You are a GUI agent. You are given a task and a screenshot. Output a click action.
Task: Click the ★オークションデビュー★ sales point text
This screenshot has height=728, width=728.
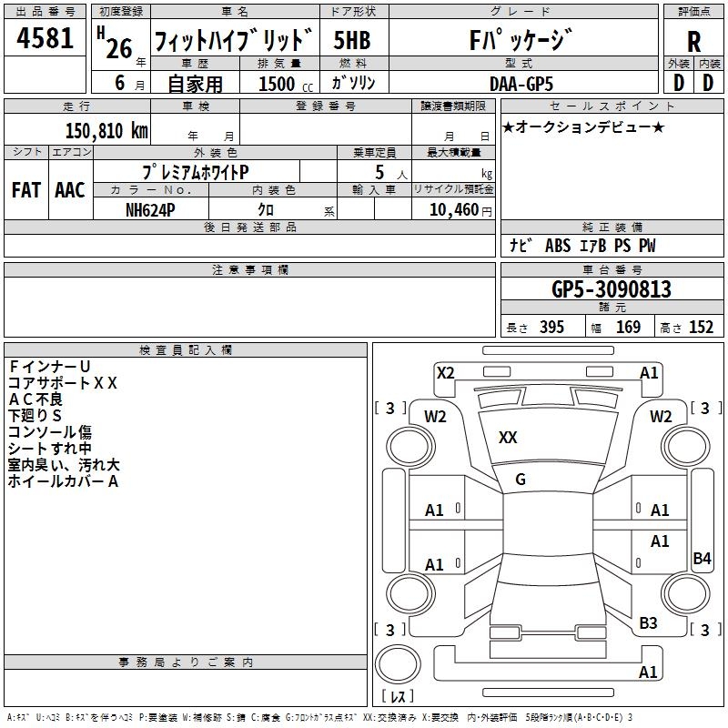click(582, 126)
